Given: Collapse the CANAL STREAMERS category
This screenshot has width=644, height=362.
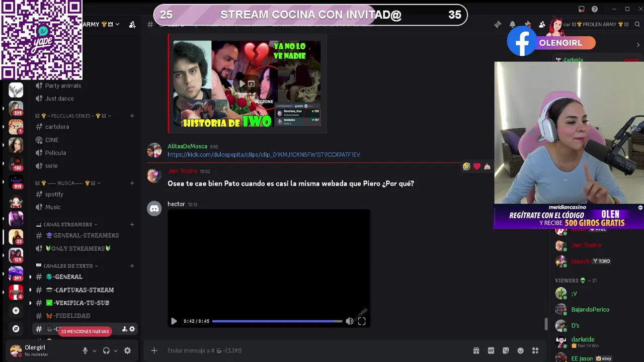Looking at the screenshot, I should coord(66,224).
